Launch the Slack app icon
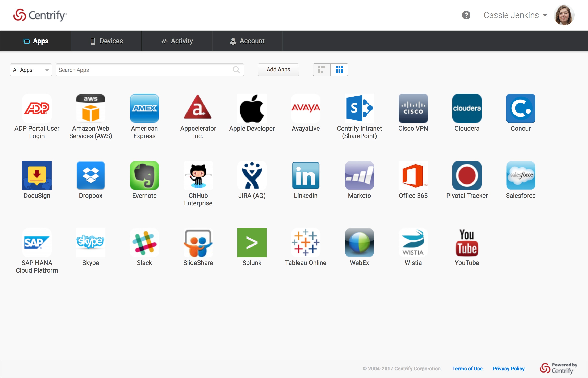Image resolution: width=588 pixels, height=378 pixels. pyautogui.click(x=144, y=243)
